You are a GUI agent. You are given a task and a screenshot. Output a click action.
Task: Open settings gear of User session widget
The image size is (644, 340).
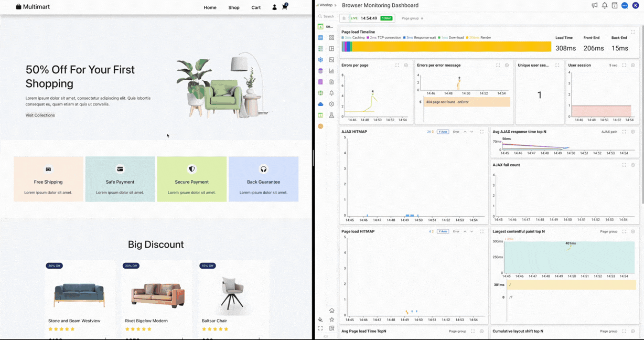633,65
